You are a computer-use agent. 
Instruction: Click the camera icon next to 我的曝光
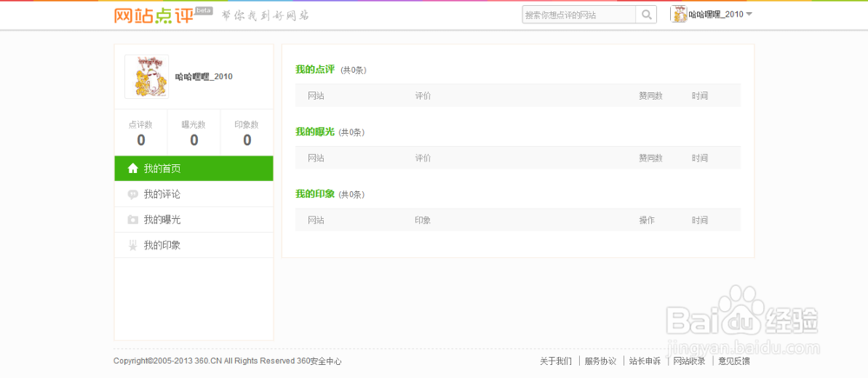(x=133, y=220)
